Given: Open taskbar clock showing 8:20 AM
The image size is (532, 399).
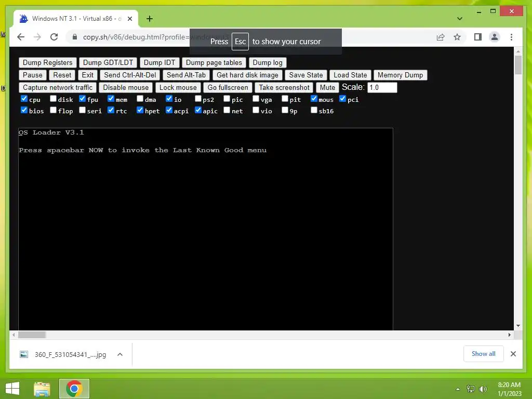Looking at the screenshot, I should 509,389.
